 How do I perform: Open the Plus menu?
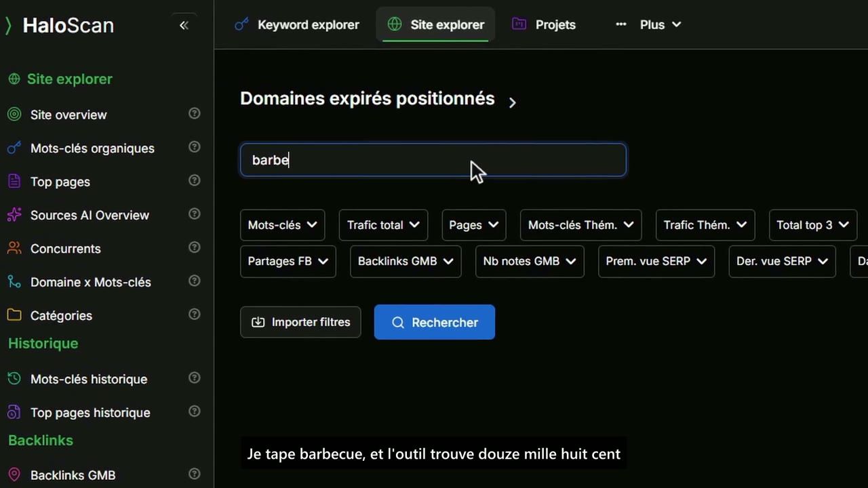648,25
